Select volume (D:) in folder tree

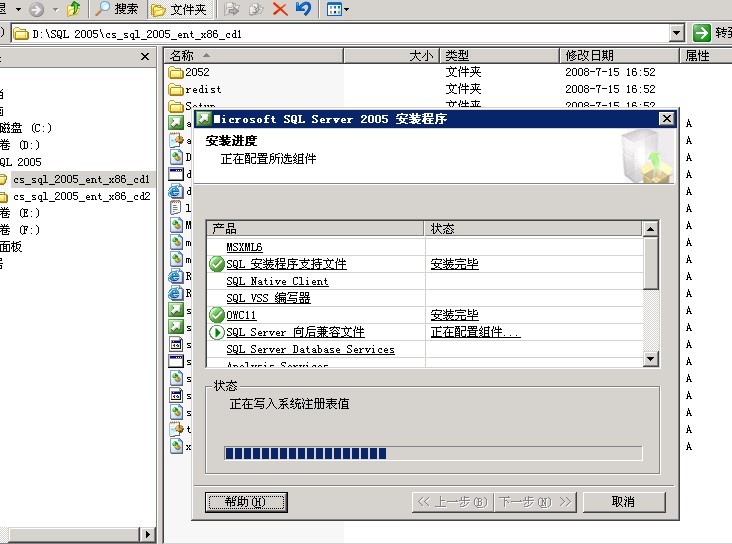coord(20,145)
